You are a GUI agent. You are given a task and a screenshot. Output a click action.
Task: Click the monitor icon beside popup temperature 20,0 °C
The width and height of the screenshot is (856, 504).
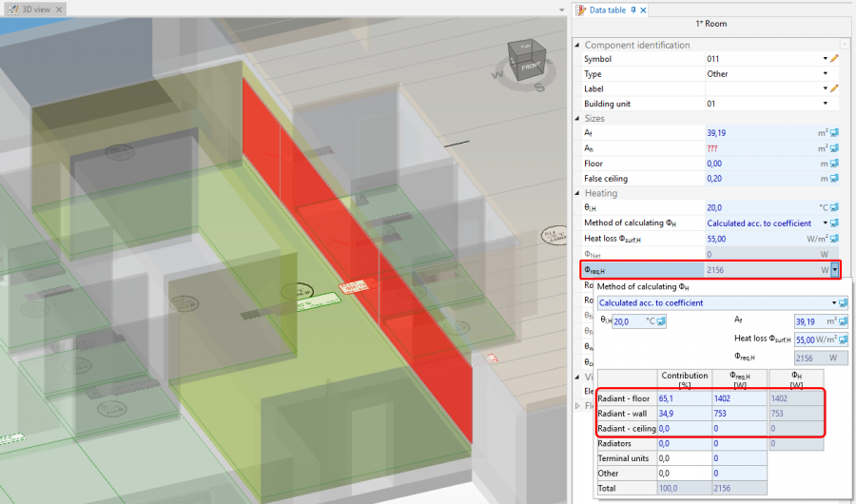pos(662,321)
